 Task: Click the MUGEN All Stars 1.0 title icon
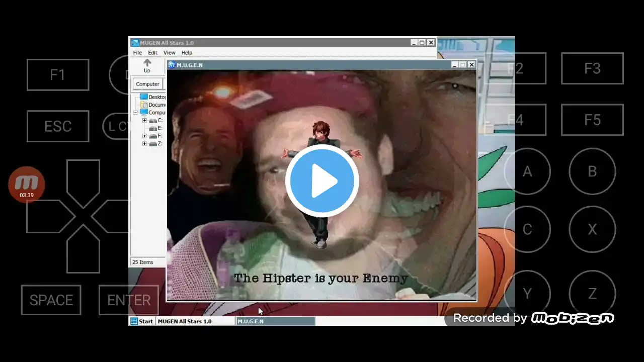coord(135,43)
